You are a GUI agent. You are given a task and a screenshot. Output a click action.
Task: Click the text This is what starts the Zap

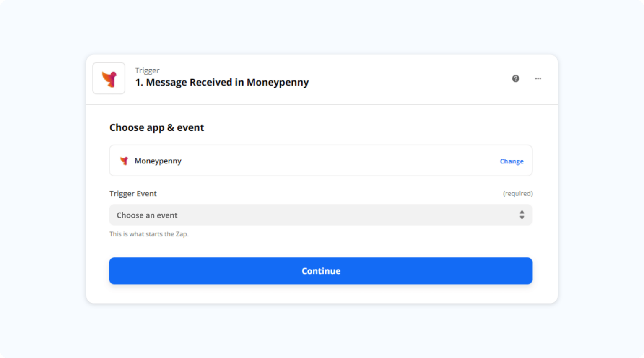click(149, 234)
